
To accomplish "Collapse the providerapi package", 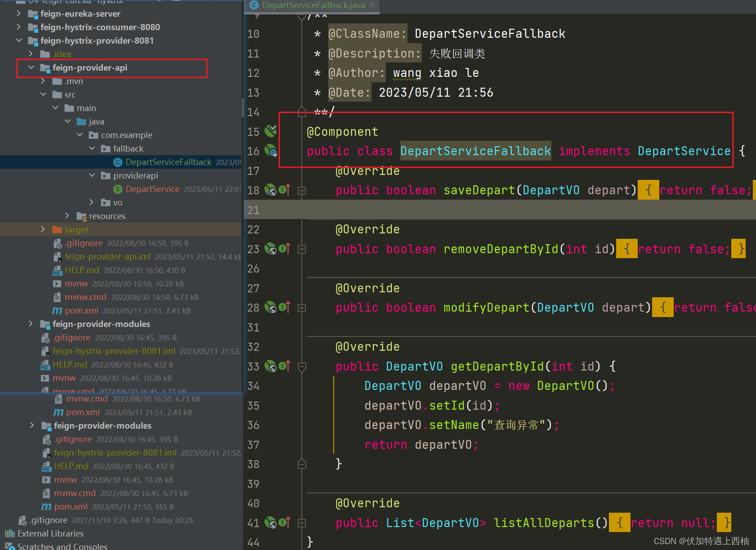I will [91, 175].
